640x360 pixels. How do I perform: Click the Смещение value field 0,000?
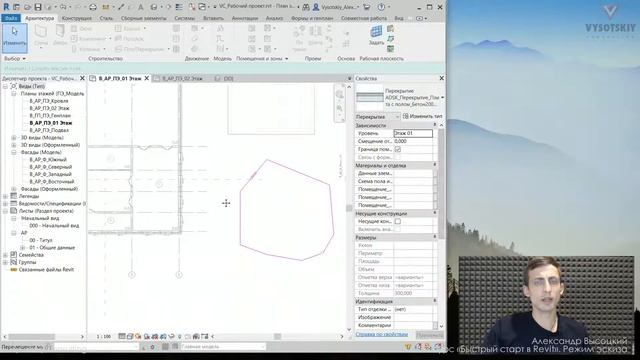coord(413,141)
